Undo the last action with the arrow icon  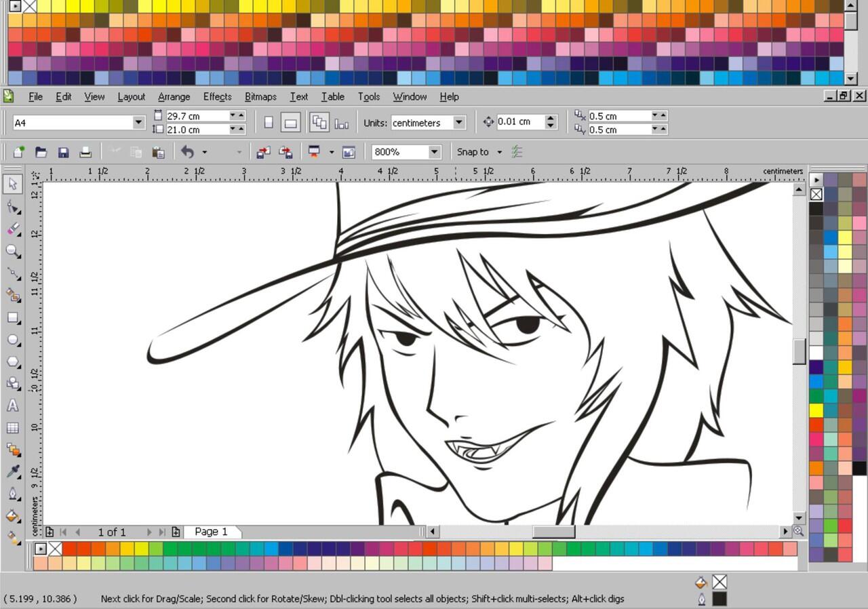coord(188,152)
